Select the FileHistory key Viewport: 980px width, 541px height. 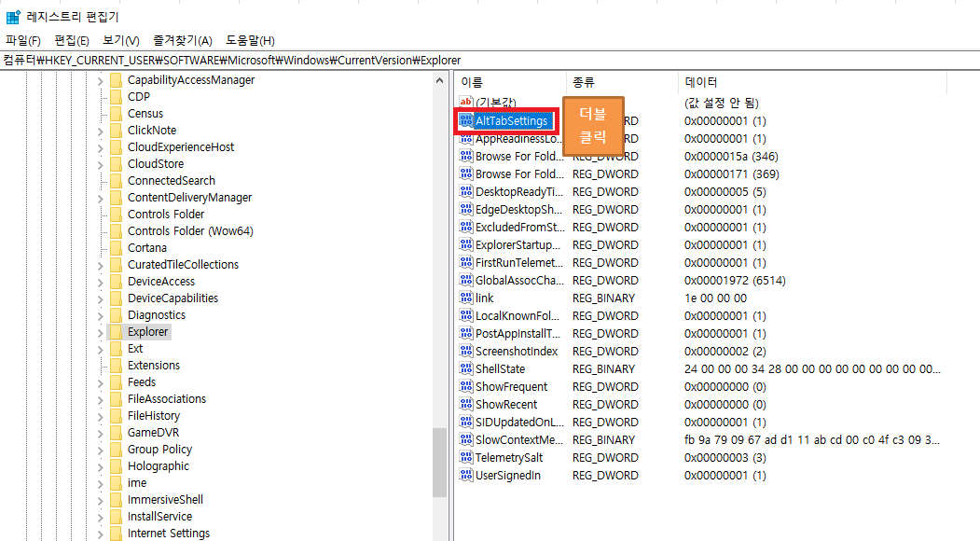[x=153, y=416]
